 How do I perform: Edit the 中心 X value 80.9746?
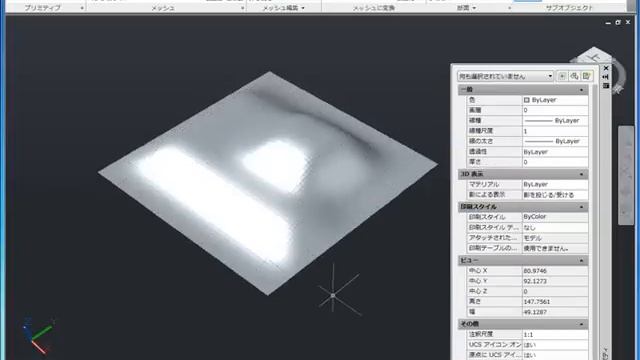tap(555, 271)
